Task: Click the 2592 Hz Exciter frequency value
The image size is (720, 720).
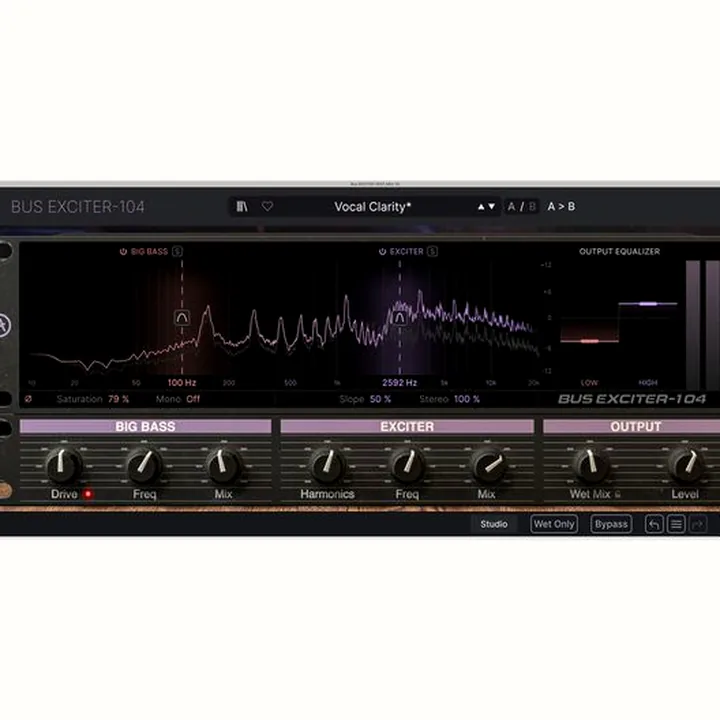Action: tap(399, 382)
